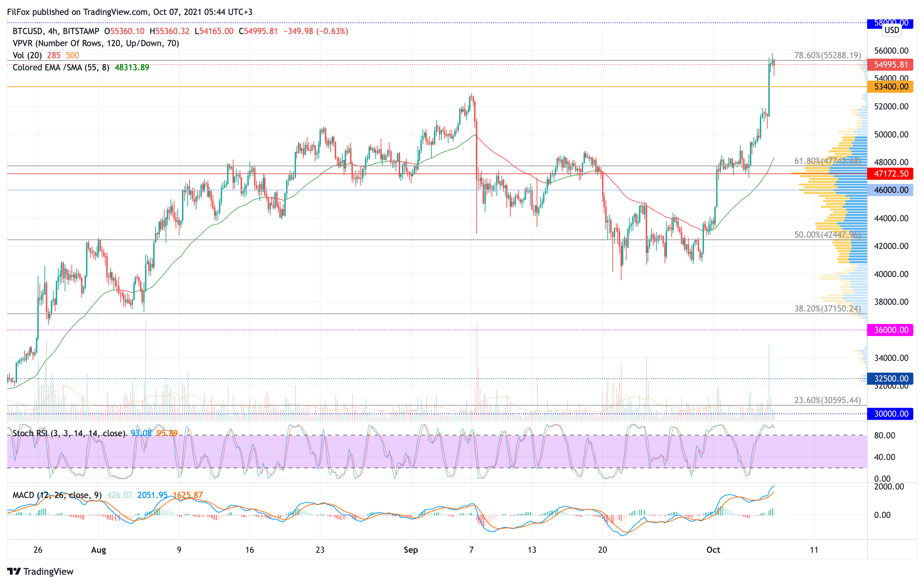Click the TradingView logo icon
The height and width of the screenshot is (584, 924).
14,571
